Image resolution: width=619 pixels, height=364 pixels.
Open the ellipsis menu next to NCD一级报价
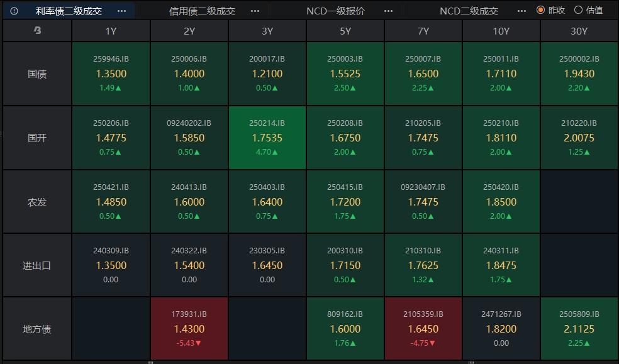(389, 11)
